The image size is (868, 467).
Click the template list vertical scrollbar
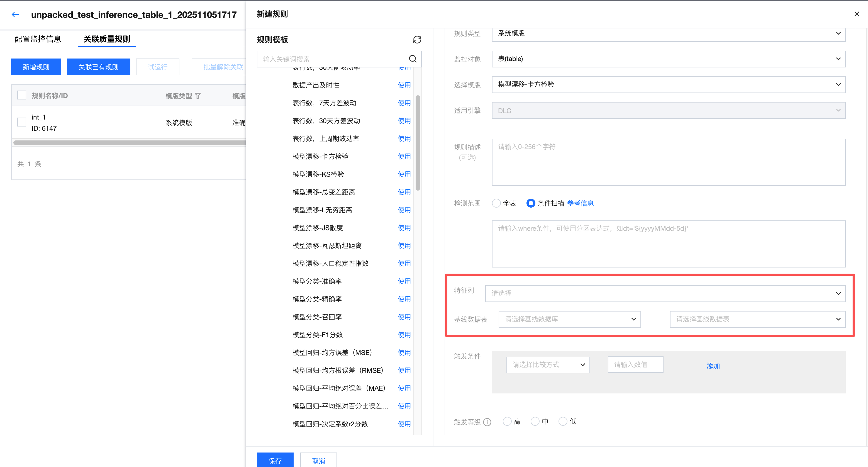tap(418, 143)
